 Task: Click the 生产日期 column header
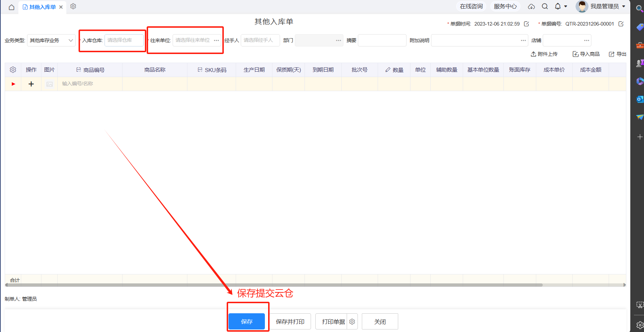pyautogui.click(x=254, y=70)
